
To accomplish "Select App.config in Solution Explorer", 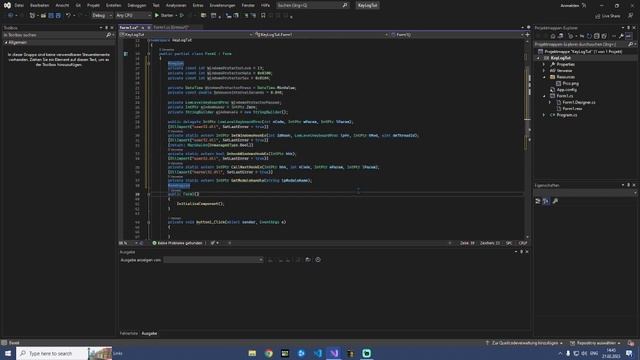I will (x=567, y=90).
